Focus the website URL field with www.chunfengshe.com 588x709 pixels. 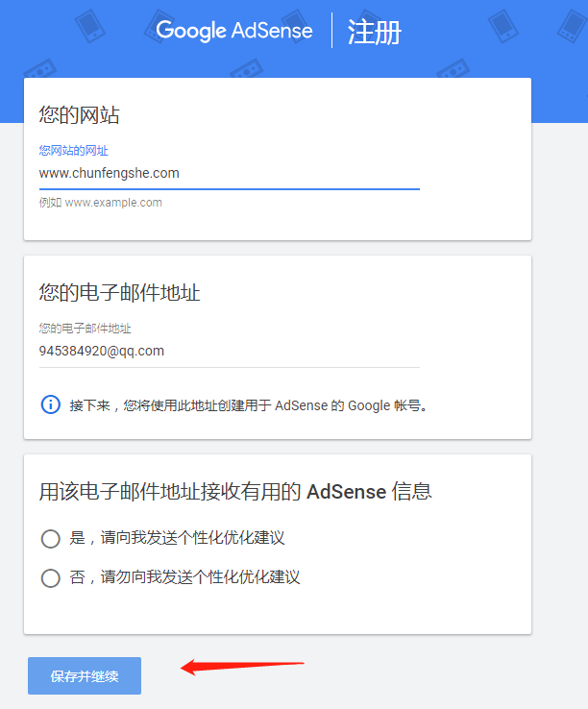tap(230, 173)
